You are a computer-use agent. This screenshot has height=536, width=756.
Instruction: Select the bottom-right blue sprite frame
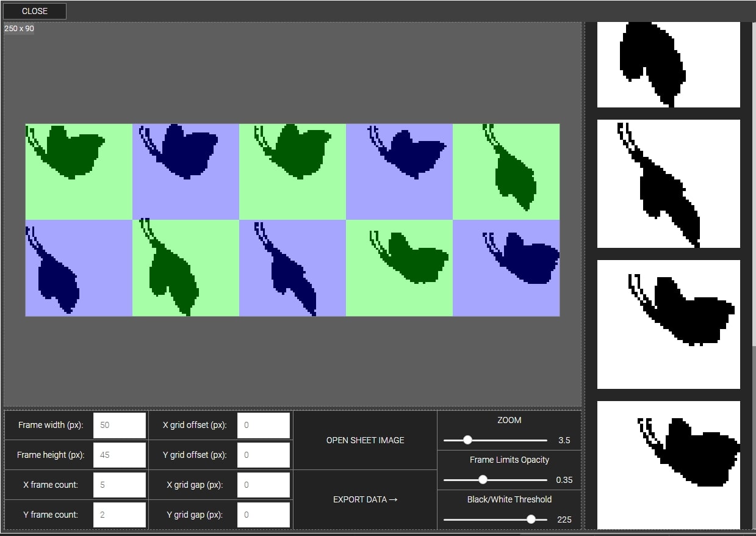pos(506,268)
